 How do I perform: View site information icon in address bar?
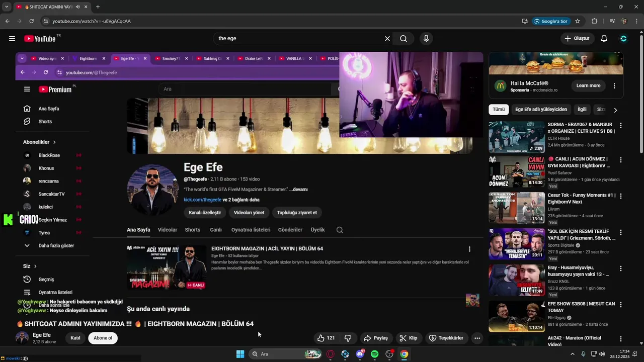coord(46,21)
